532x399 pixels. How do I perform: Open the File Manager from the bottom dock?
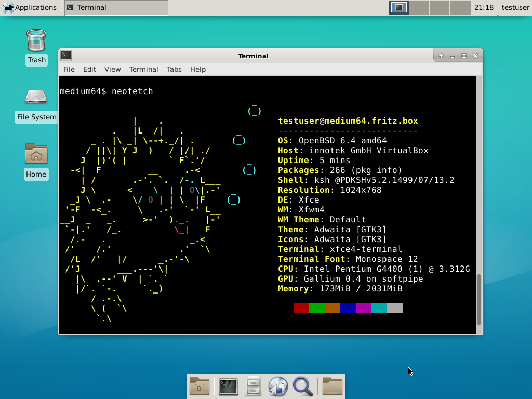click(253, 386)
